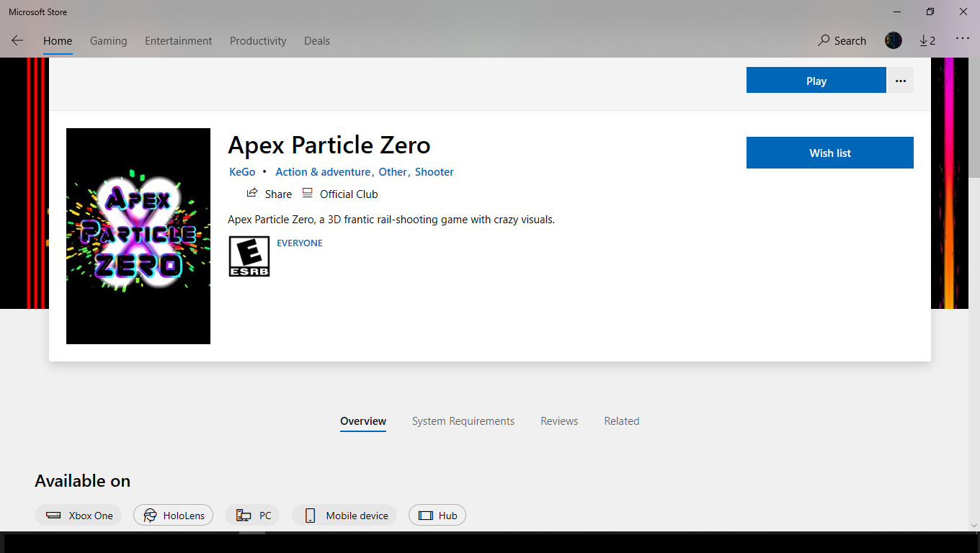The height and width of the screenshot is (553, 980).
Task: Go to the Deals tab
Action: [317, 41]
